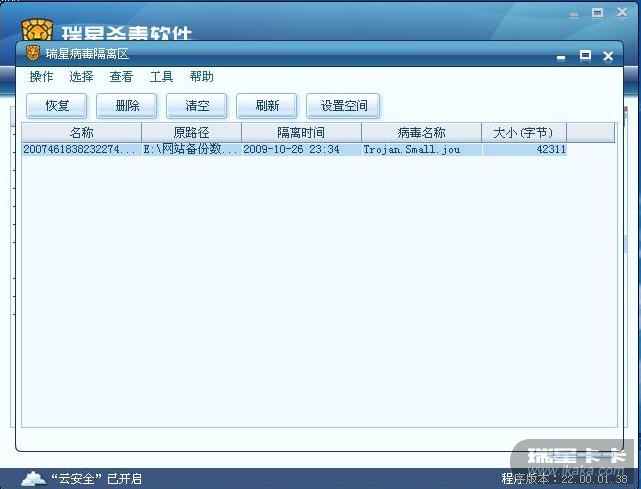Sort by the 原路径 column header
This screenshot has width=641, height=489.
(191, 132)
